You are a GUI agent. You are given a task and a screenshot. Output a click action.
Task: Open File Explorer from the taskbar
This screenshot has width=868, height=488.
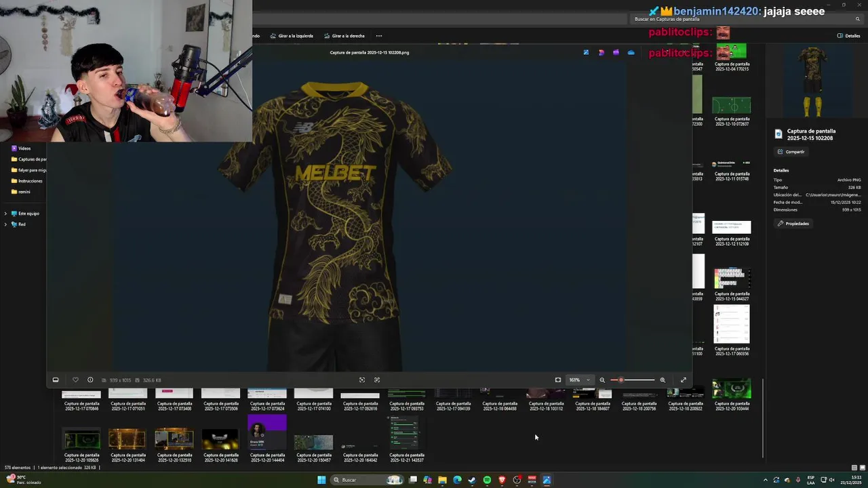tap(442, 480)
